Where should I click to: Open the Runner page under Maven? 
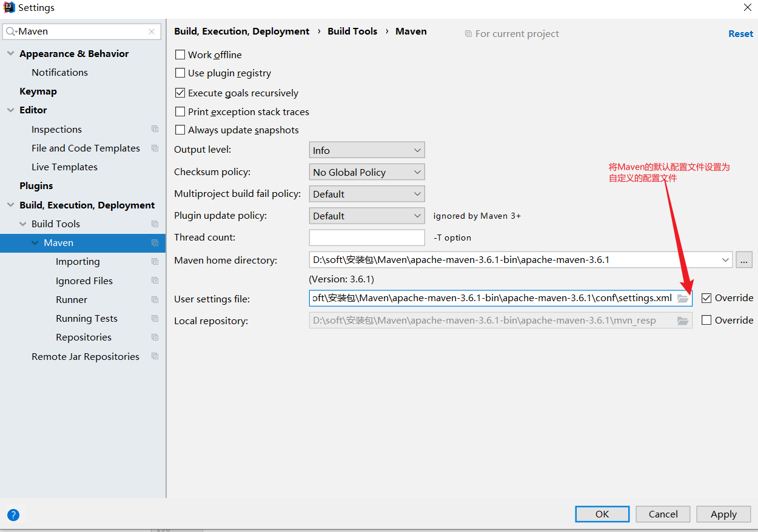72,299
